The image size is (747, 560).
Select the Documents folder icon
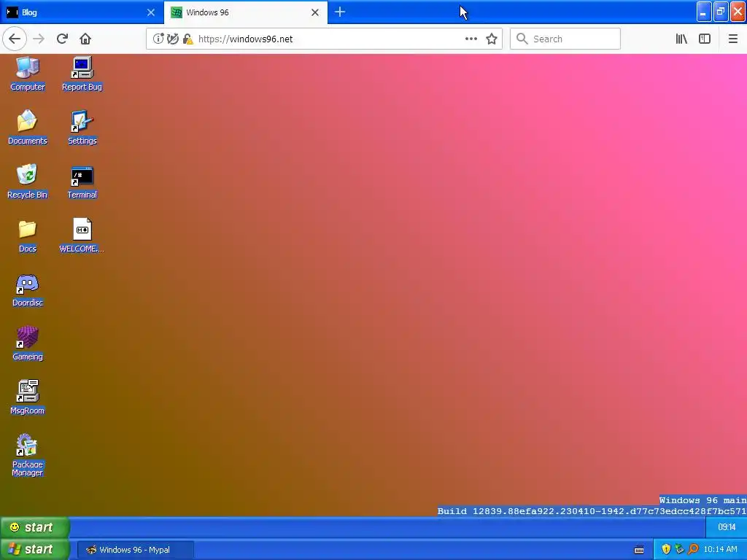[27, 127]
